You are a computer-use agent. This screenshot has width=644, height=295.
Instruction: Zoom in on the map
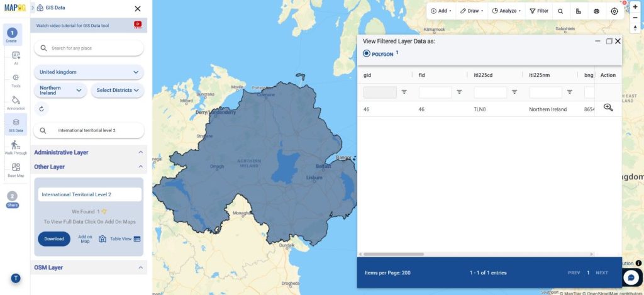coord(635,7)
